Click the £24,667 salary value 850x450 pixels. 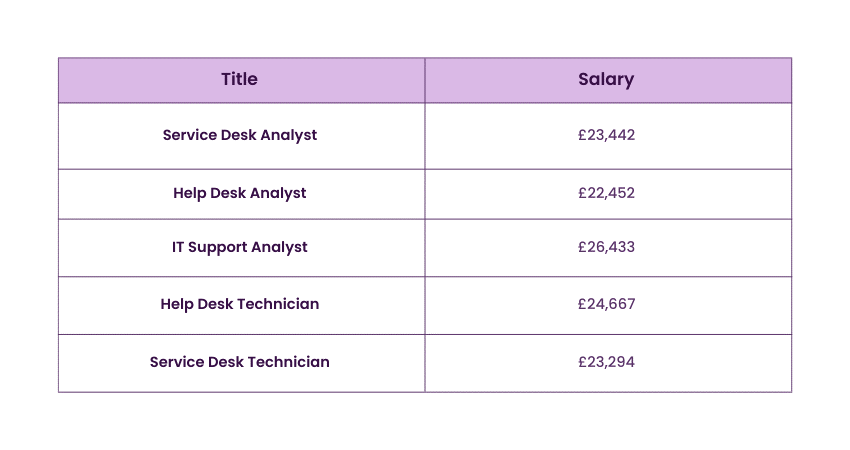pos(606,304)
